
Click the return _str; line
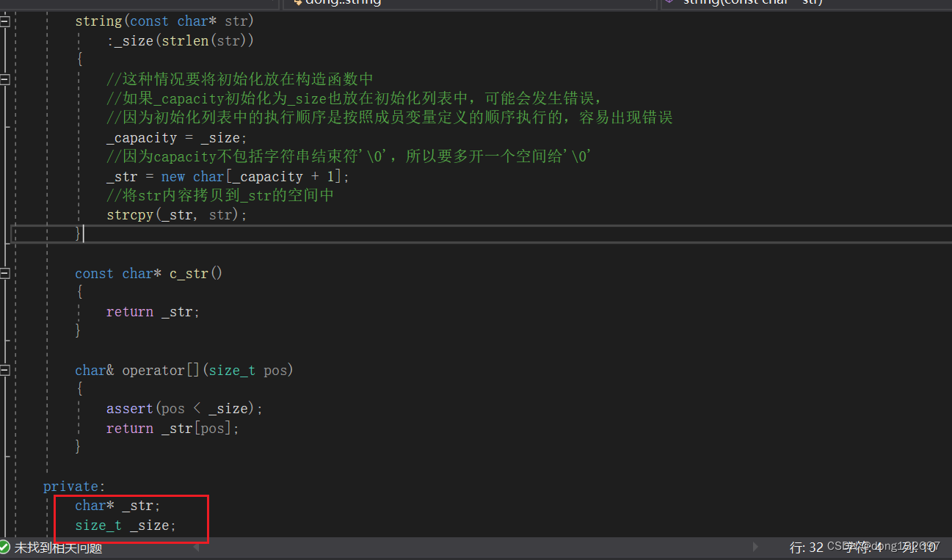153,312
